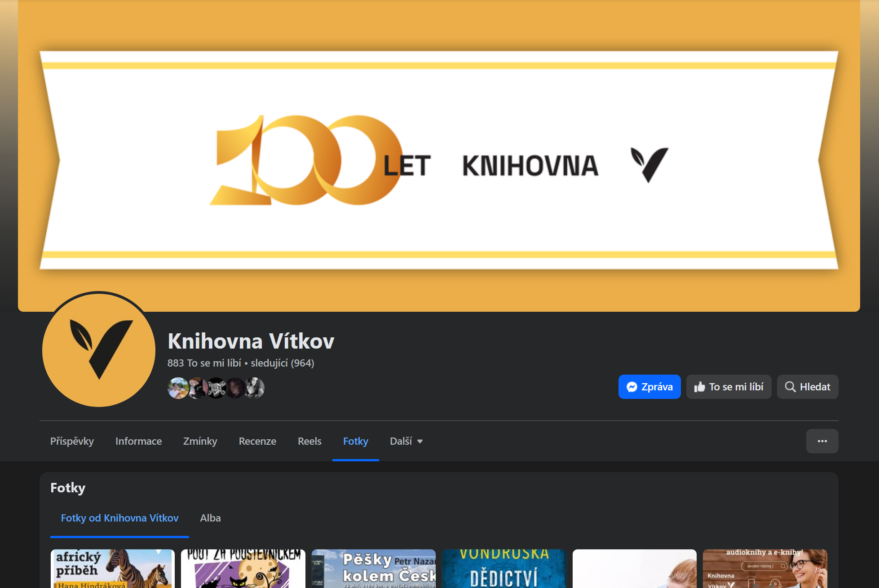Viewport: 879px width, 588px height.
Task: Open the Knihovna Vítkov profile picture
Action: [x=99, y=350]
